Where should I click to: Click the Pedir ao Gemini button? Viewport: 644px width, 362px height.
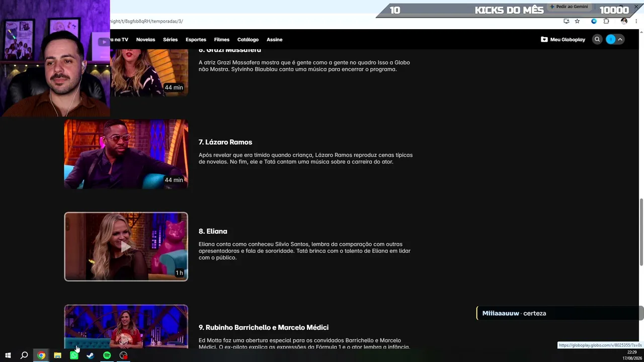(569, 7)
